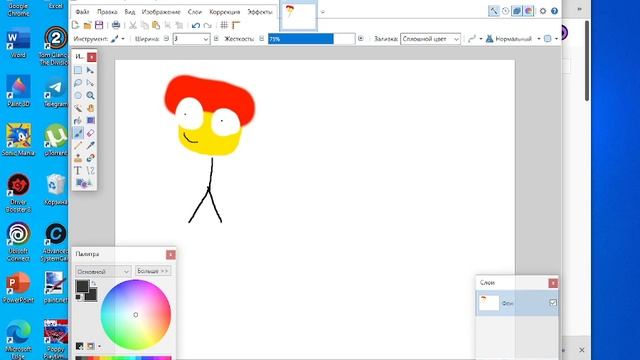Reset colors to black and white
This screenshot has width=640, height=360.
coord(78,298)
